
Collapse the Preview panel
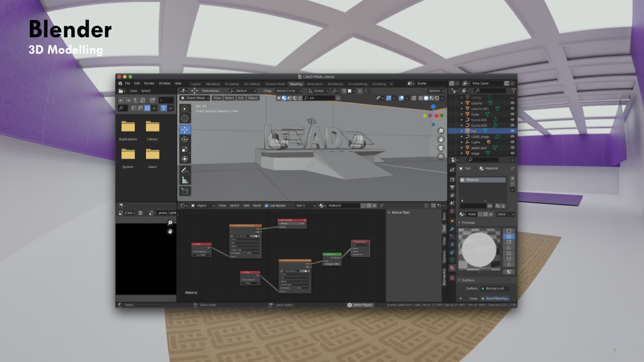tap(459, 223)
